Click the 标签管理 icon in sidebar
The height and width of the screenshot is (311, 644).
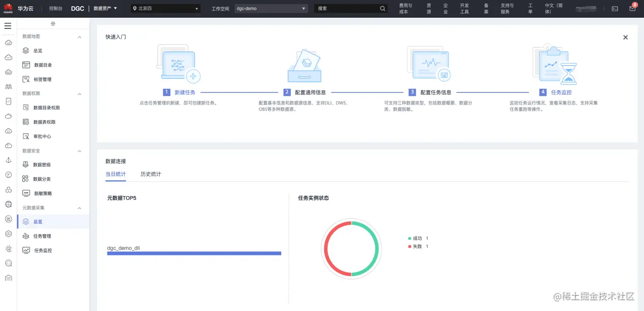tap(26, 79)
